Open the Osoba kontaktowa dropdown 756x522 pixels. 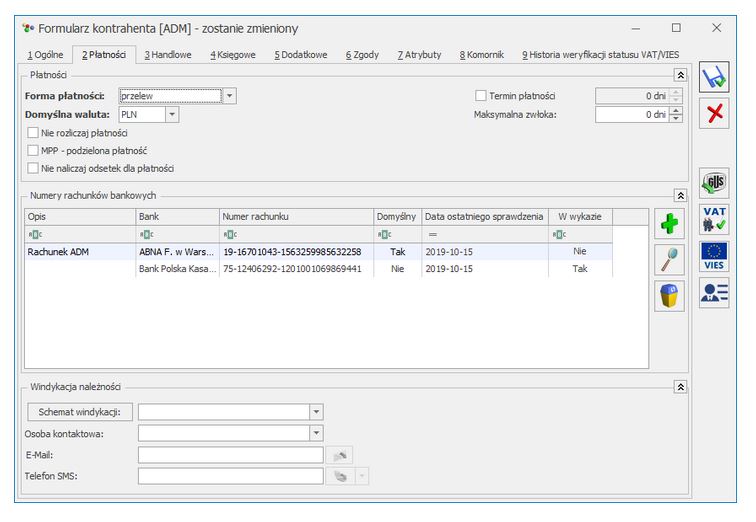pyautogui.click(x=316, y=433)
